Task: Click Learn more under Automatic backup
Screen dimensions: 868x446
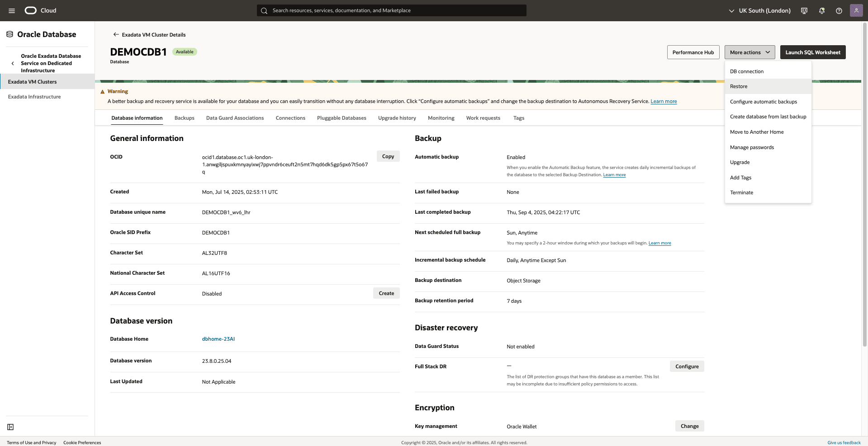Action: 614,175
